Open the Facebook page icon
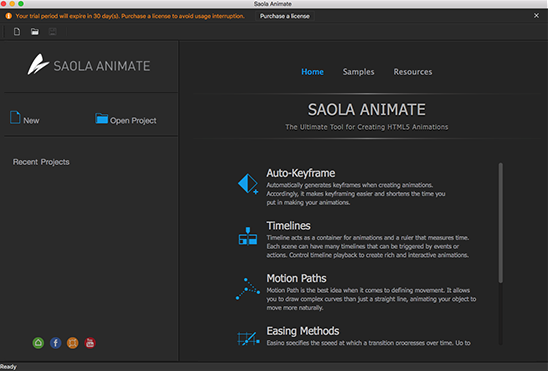This screenshot has width=548, height=371. 56,343
